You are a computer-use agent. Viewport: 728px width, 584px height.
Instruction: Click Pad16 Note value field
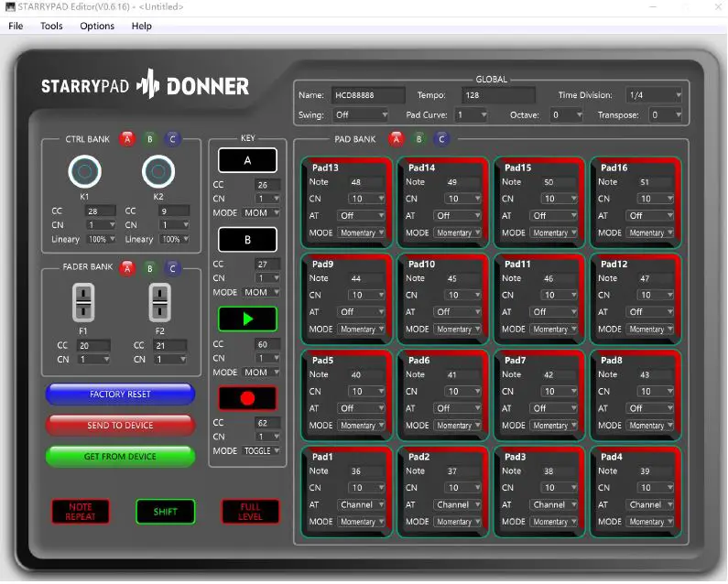(655, 182)
